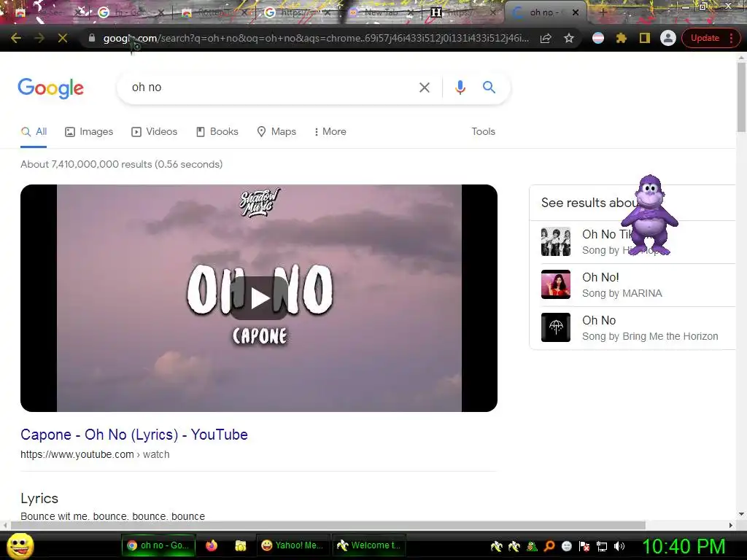
Task: Toggle the Chrome side panel icon
Action: (645, 38)
